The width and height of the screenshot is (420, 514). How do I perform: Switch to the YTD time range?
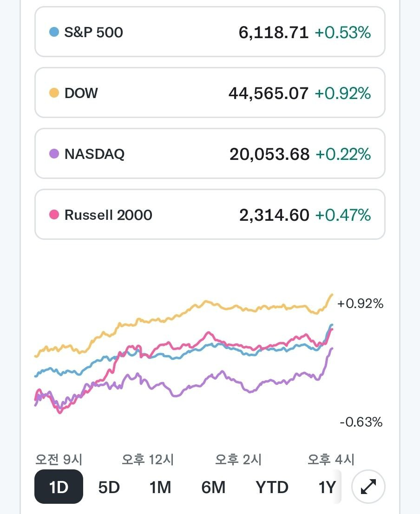pos(272,487)
